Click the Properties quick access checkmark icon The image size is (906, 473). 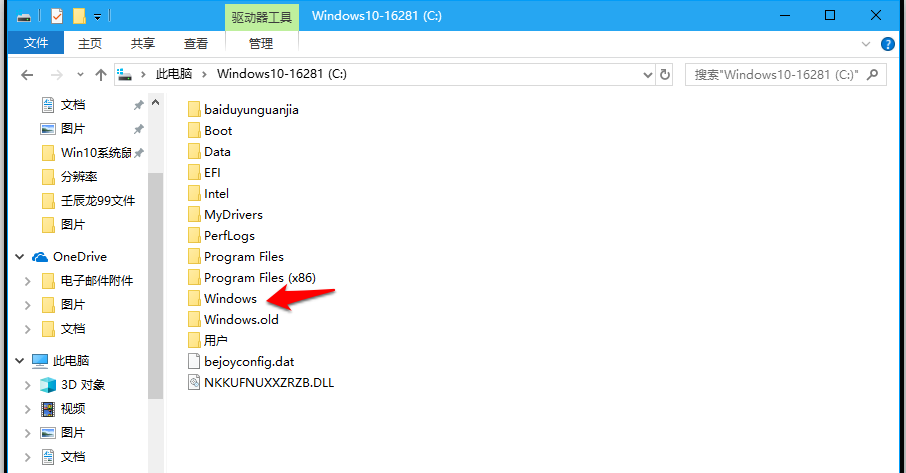57,16
